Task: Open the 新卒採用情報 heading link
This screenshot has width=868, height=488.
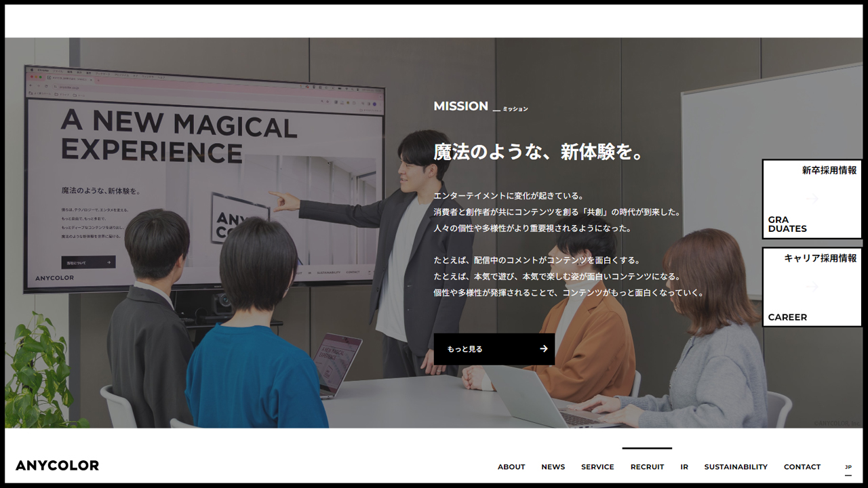Action: coord(829,170)
